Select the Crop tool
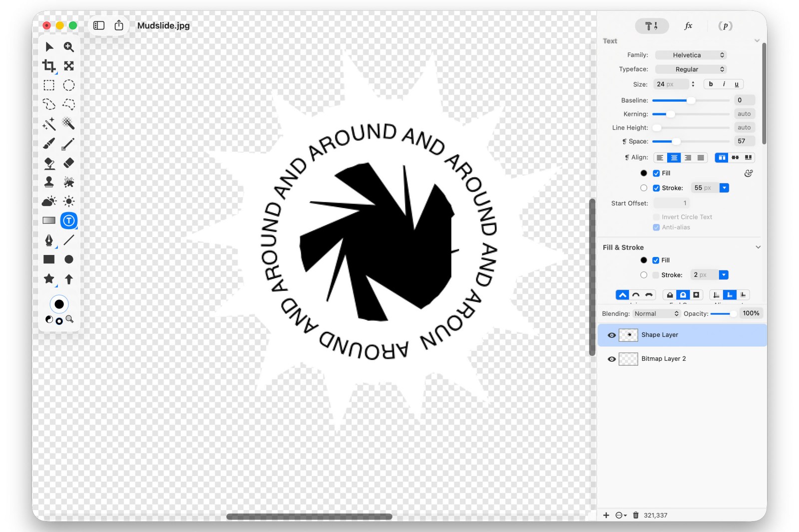The height and width of the screenshot is (532, 799). (49, 66)
